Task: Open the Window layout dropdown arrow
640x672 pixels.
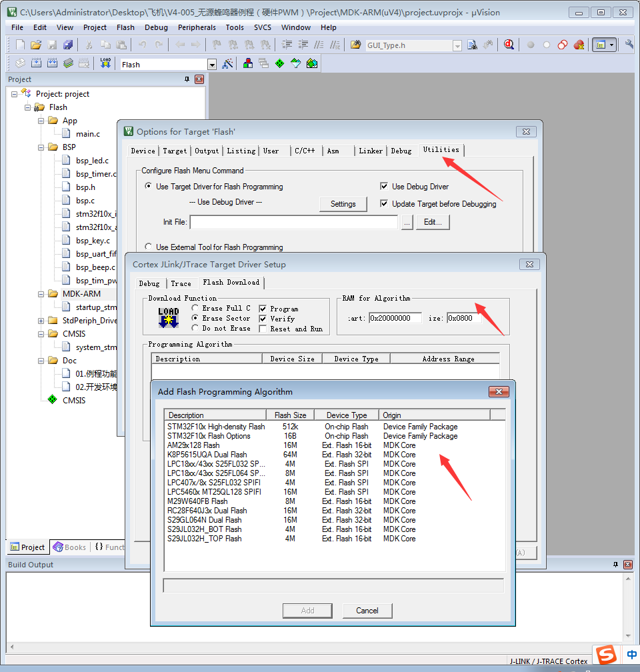Action: (612, 45)
